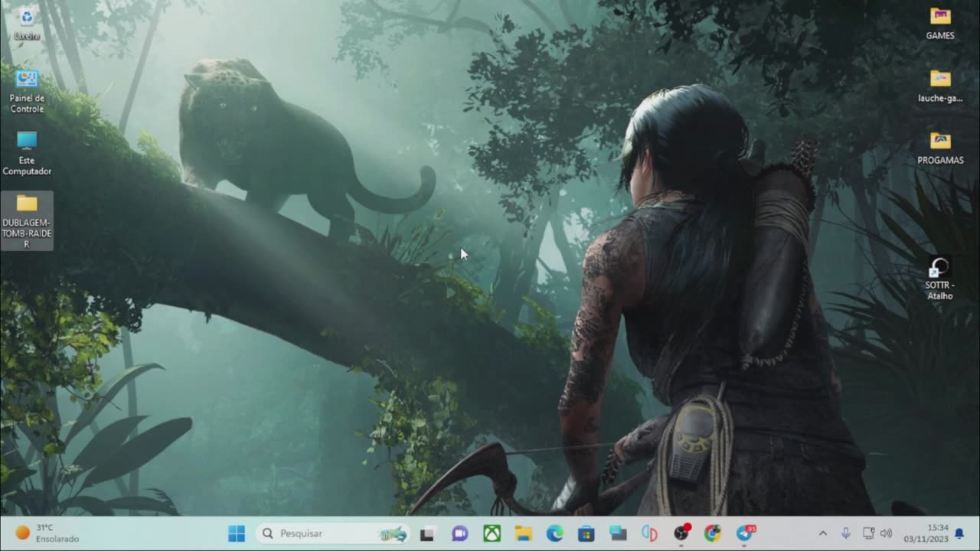980x551 pixels.
Task: Open the Painel de Controle desktop icon
Action: (x=27, y=91)
